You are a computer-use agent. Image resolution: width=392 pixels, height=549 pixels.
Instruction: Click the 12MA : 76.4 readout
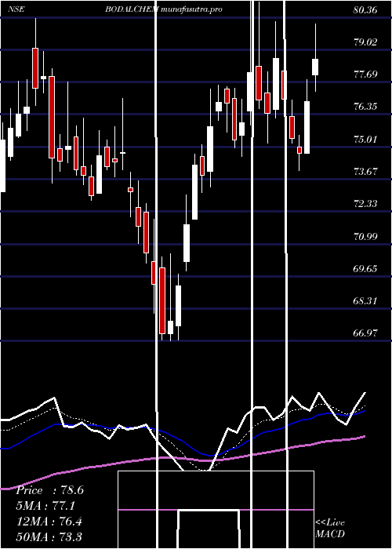point(49,522)
